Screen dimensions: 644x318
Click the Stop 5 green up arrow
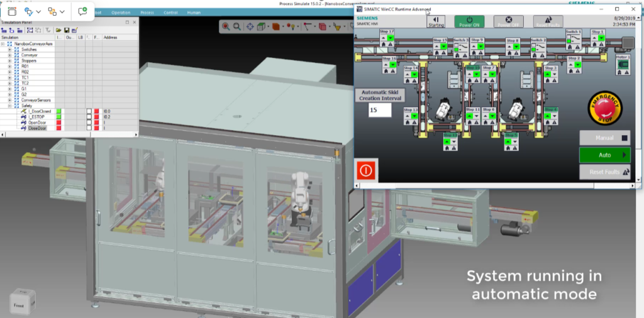pyautogui.click(x=508, y=141)
